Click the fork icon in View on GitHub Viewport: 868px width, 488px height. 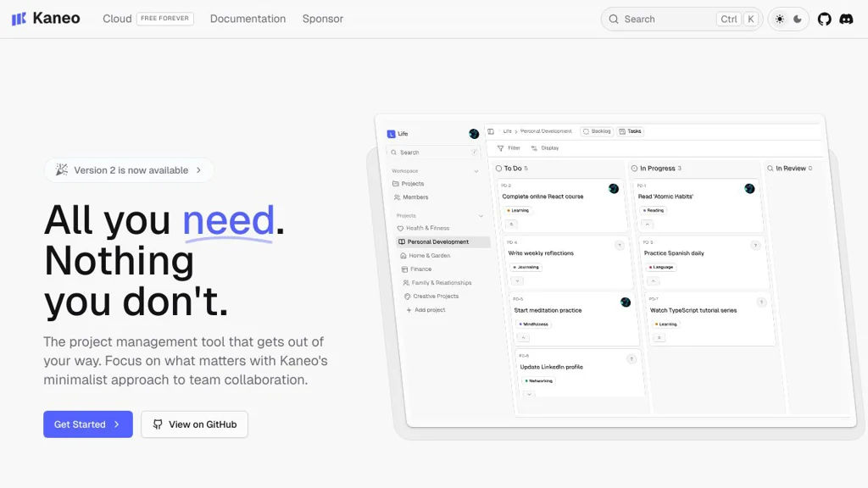pos(158,424)
